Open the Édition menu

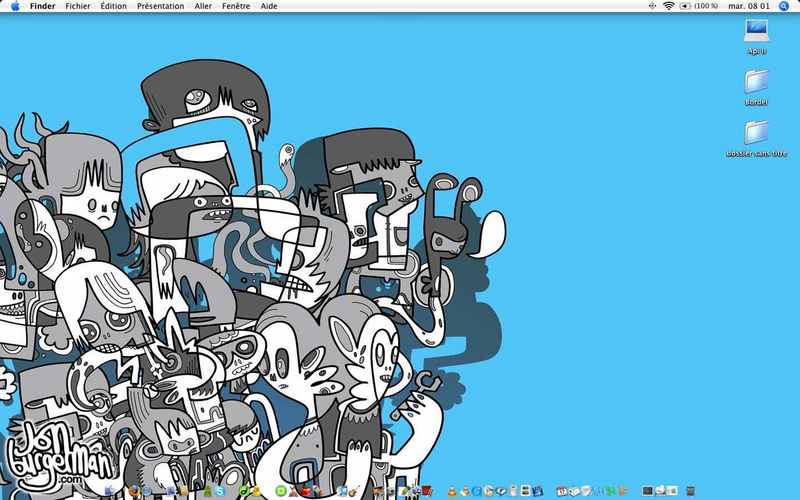113,6
